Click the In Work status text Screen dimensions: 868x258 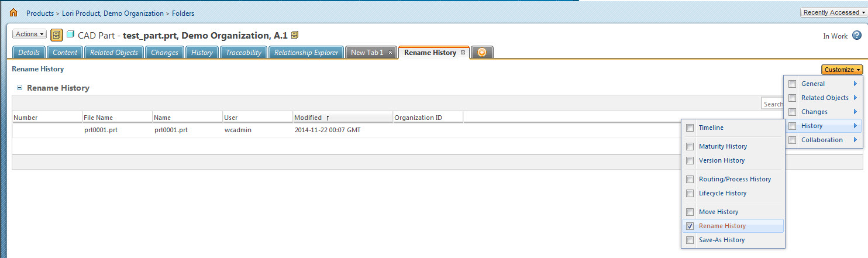click(x=835, y=36)
